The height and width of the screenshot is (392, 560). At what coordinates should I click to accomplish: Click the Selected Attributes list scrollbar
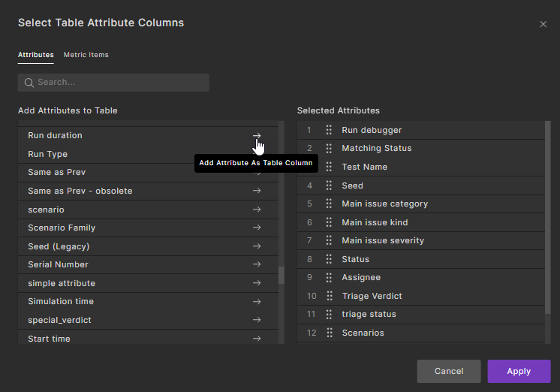(x=547, y=218)
